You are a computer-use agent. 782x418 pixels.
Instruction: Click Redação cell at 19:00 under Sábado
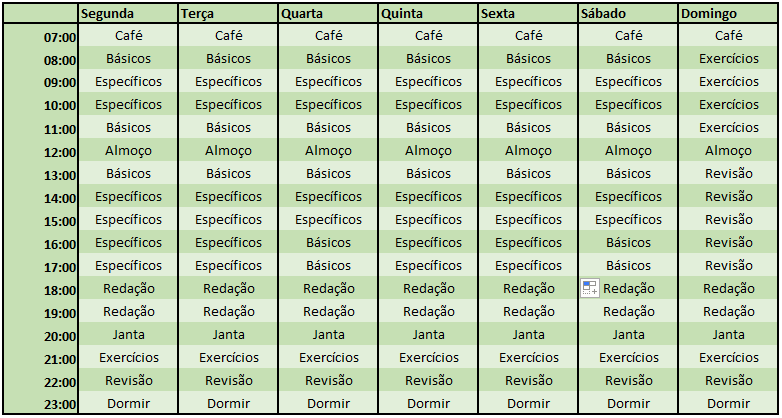[628, 311]
